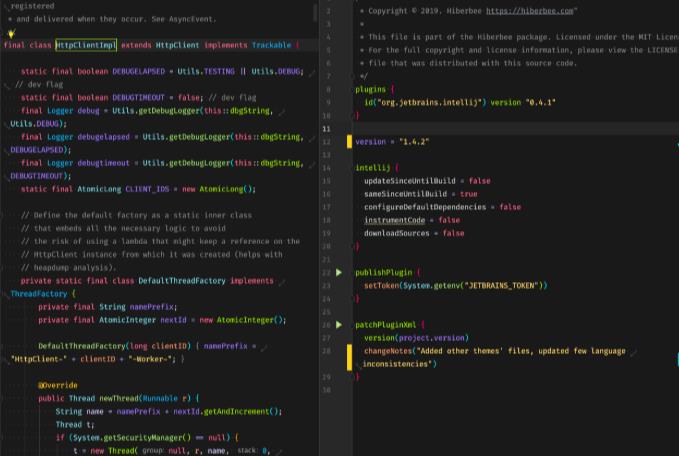
Task: Click the CLIENT_IDS field name
Action: 147,189
